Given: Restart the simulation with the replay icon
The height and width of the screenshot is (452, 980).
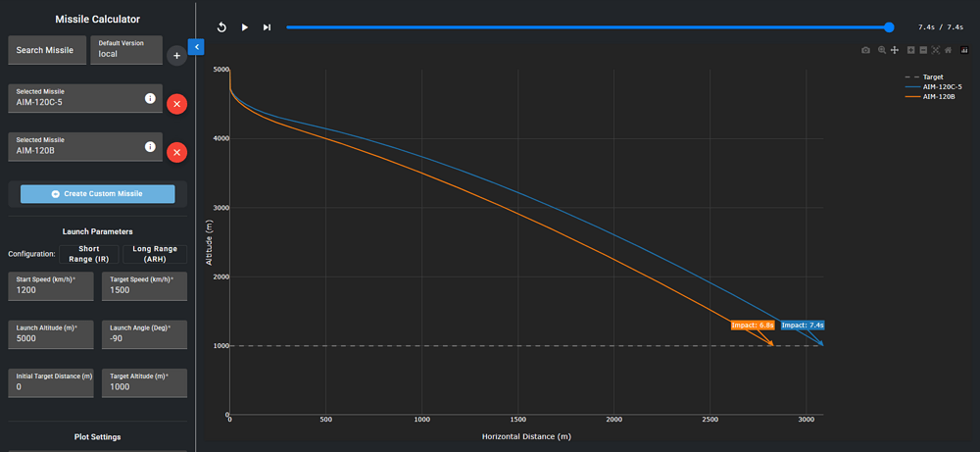Looking at the screenshot, I should click(x=222, y=27).
